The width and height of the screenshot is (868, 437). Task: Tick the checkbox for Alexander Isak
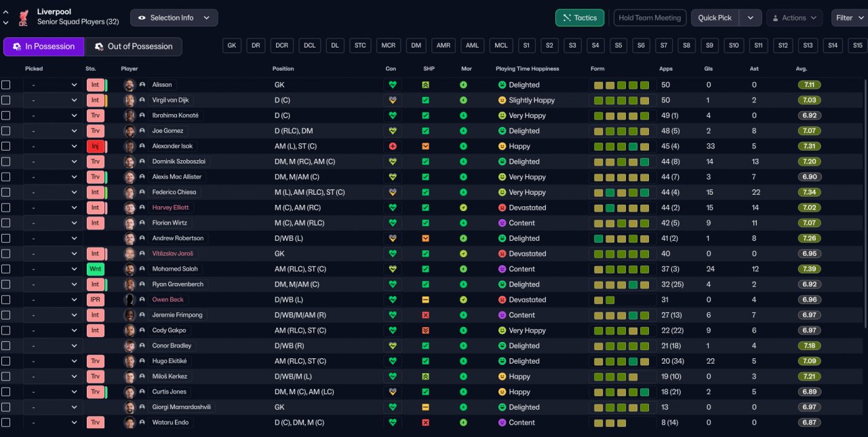[x=6, y=146]
